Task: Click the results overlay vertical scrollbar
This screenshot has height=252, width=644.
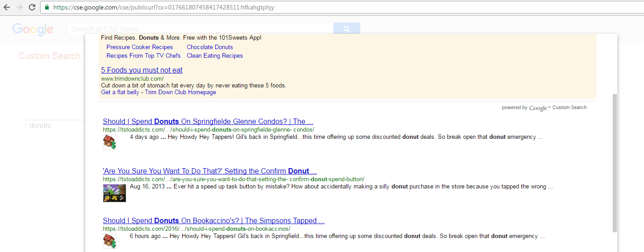Action: pyautogui.click(x=615, y=162)
